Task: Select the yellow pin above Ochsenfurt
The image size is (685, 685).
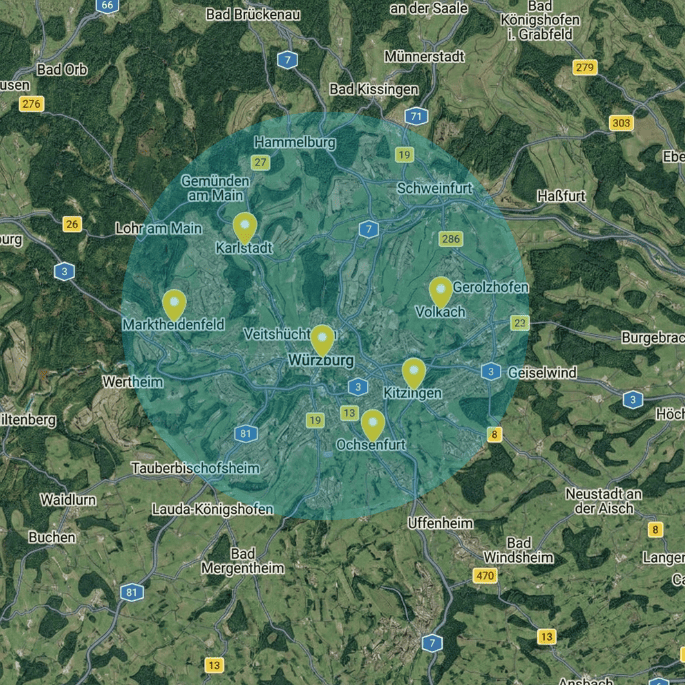Action: tap(373, 425)
